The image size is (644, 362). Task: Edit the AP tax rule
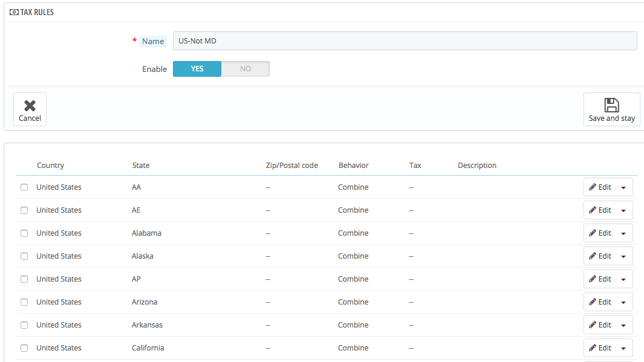click(x=600, y=279)
